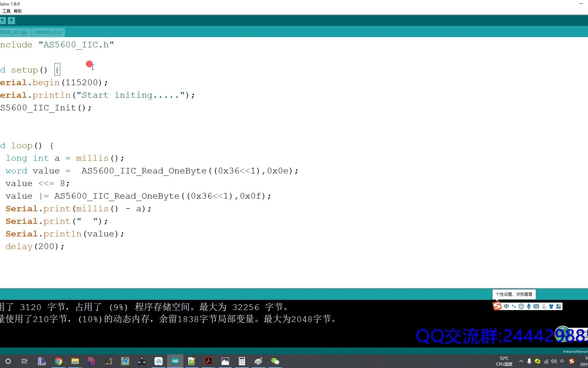Open Calculator from the taskbar

point(242,361)
